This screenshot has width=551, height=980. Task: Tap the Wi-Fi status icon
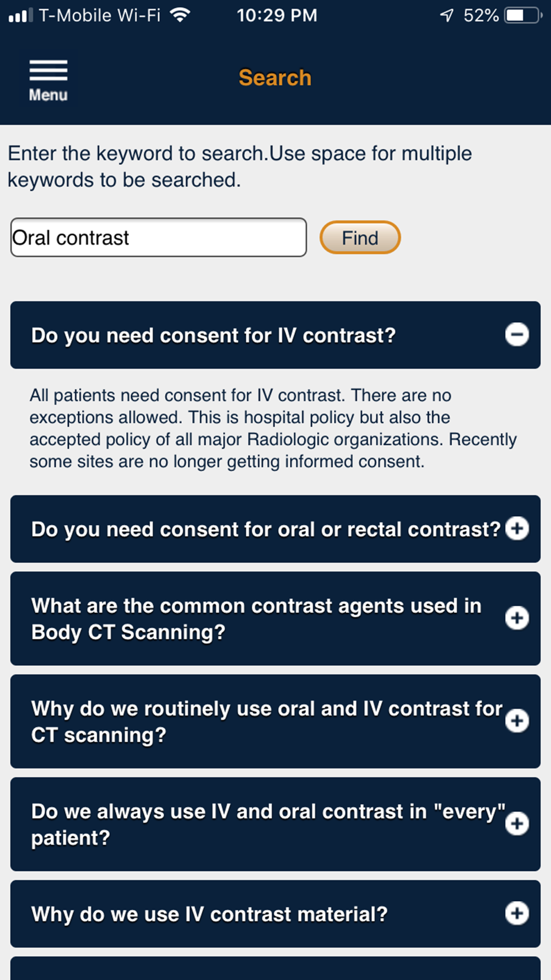pos(180,15)
